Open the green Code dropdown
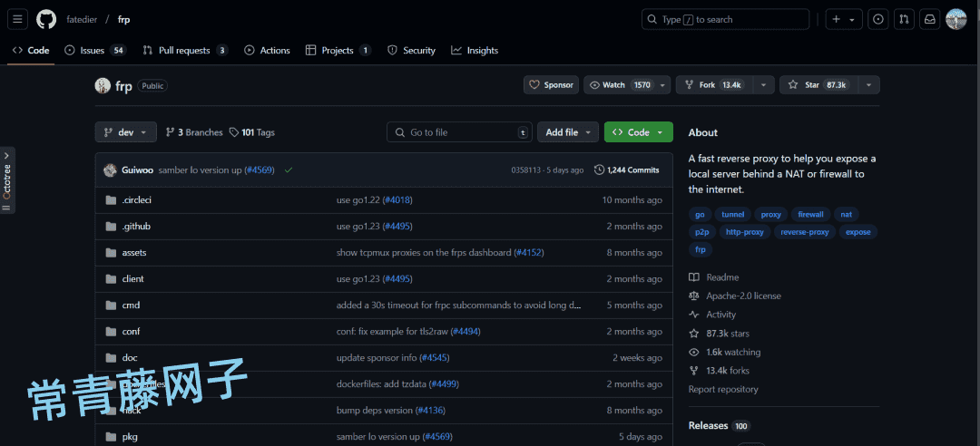Viewport: 980px width, 446px height. pos(638,132)
